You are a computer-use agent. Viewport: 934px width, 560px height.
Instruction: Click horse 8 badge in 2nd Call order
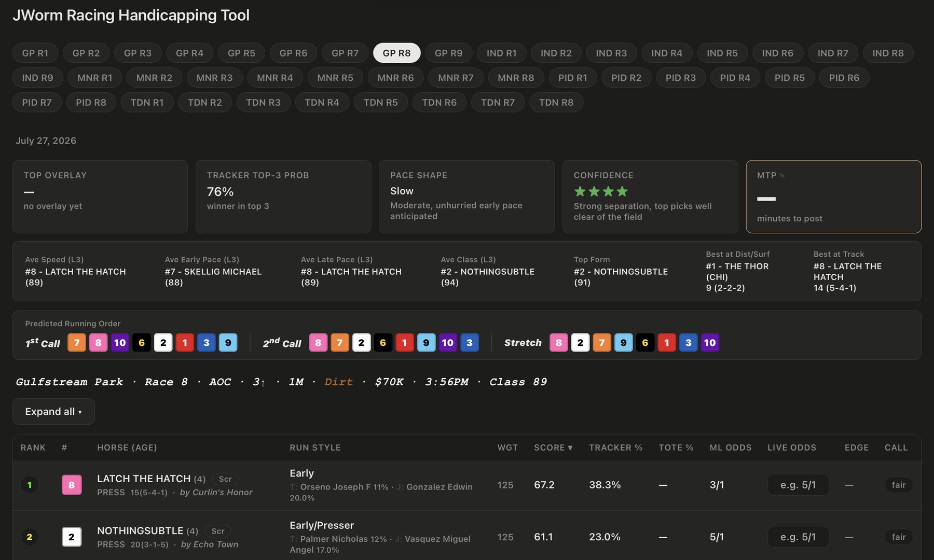(x=318, y=343)
